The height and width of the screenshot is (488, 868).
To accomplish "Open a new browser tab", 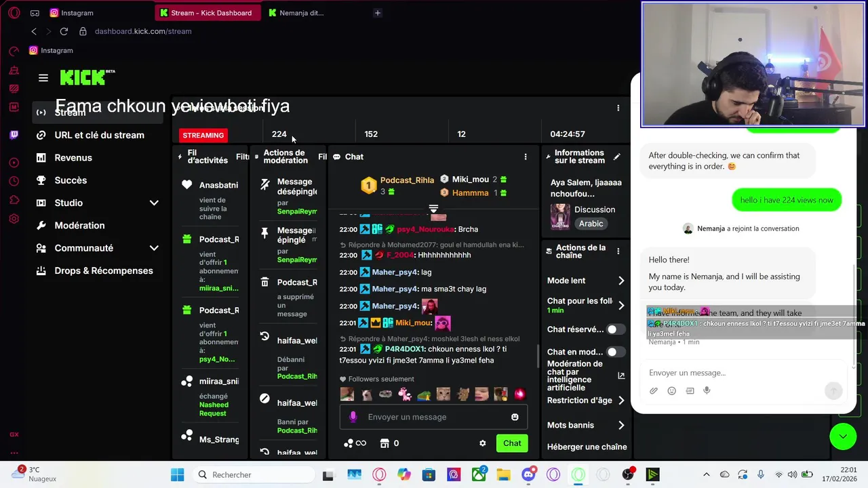I will pyautogui.click(x=378, y=13).
